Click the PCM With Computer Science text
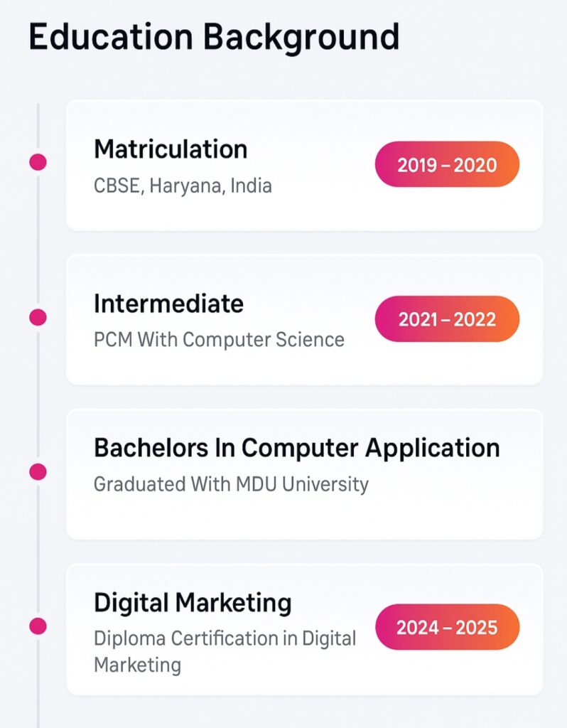 219,340
